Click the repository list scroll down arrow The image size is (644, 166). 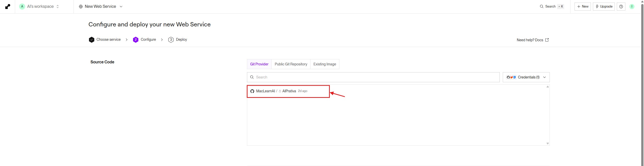coord(547,144)
